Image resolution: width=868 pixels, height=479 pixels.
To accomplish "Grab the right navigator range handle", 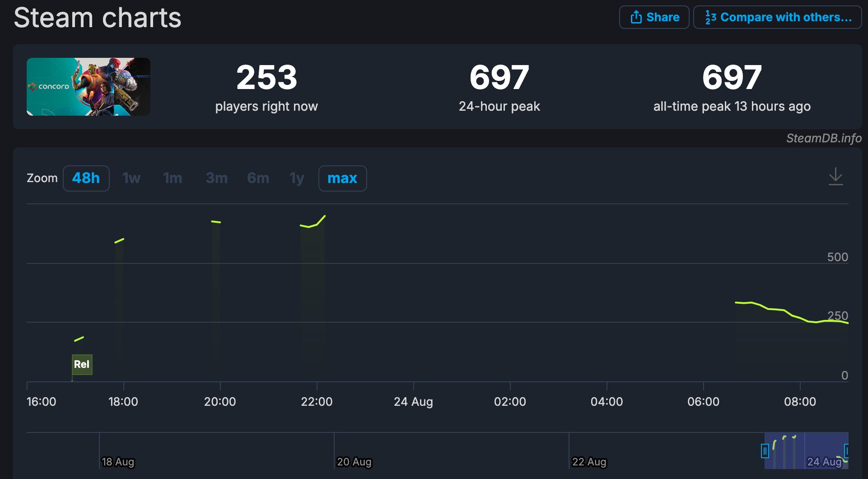I will [847, 451].
